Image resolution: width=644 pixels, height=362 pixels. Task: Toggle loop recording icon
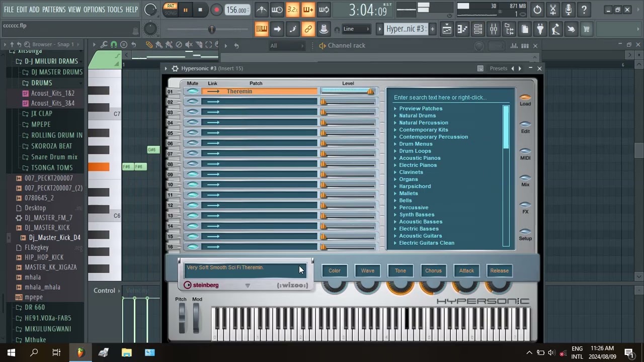coord(324,10)
